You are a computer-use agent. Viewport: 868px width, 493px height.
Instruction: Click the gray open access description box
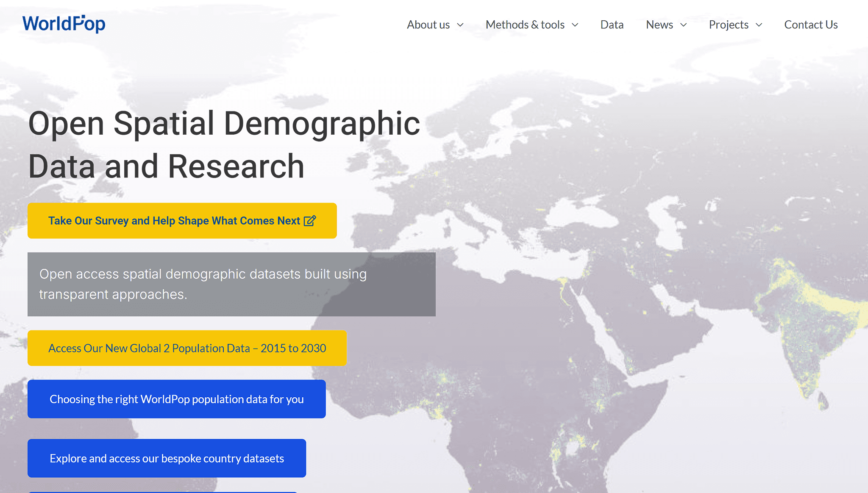click(231, 284)
